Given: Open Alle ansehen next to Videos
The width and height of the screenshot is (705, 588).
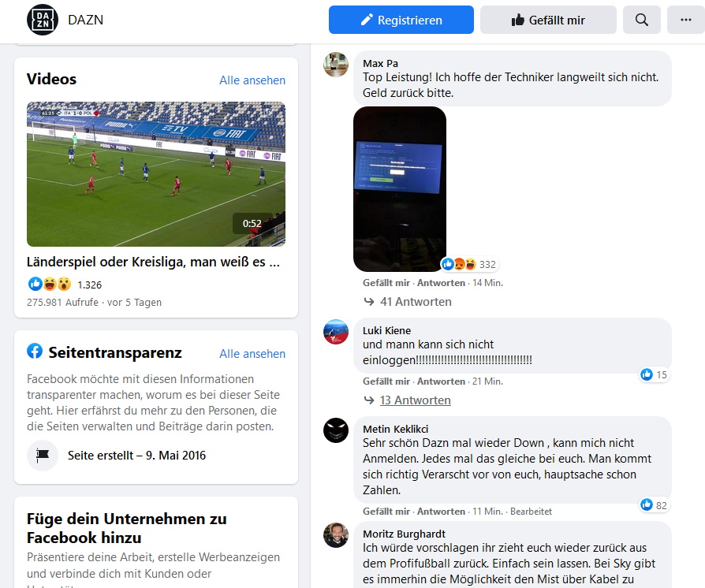Looking at the screenshot, I should 252,80.
